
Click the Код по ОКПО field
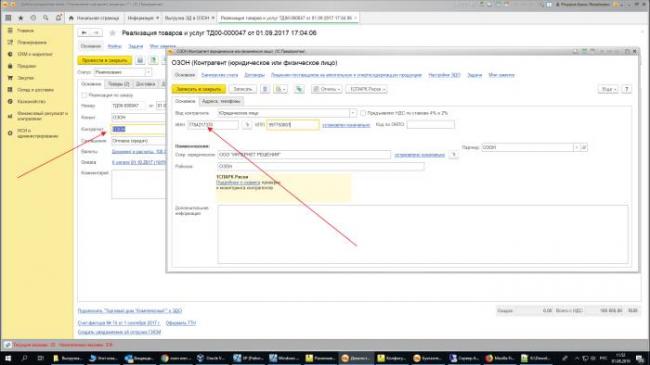(x=431, y=124)
